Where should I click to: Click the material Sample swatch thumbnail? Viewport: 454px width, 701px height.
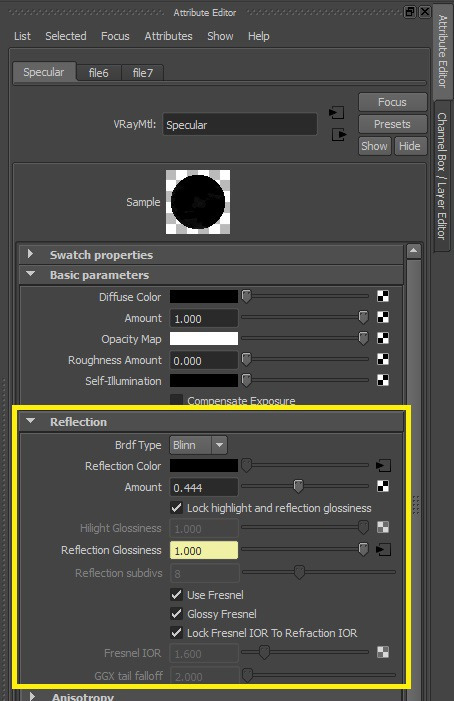click(198, 202)
